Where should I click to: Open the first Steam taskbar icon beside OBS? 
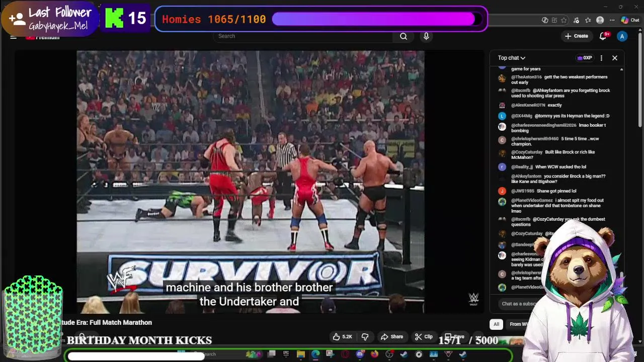click(x=404, y=354)
